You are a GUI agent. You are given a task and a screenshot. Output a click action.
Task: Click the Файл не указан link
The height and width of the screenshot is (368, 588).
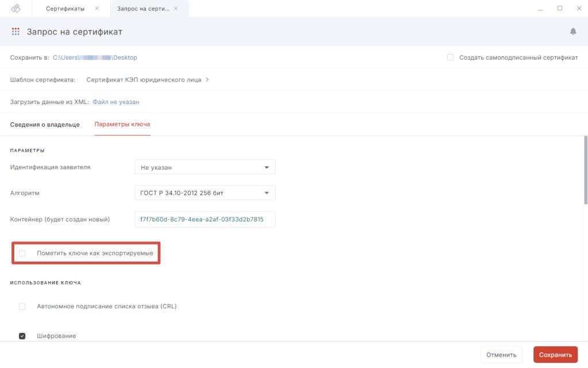pos(116,102)
